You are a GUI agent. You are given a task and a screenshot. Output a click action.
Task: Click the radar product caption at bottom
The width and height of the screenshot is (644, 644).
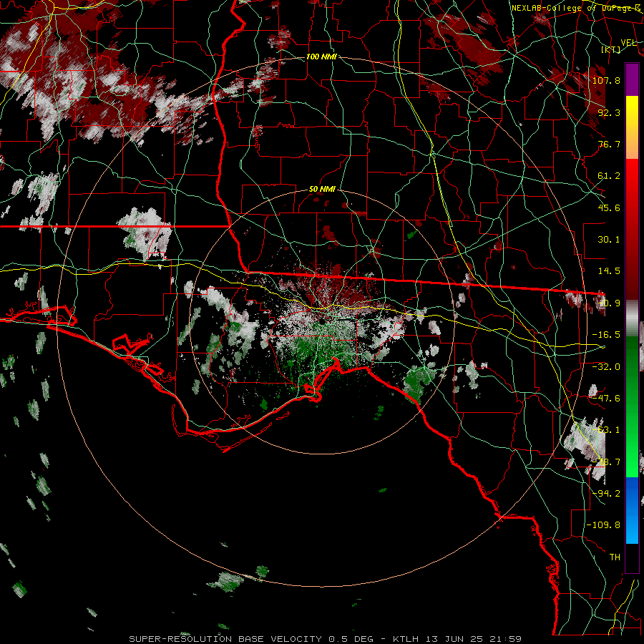(x=326, y=639)
